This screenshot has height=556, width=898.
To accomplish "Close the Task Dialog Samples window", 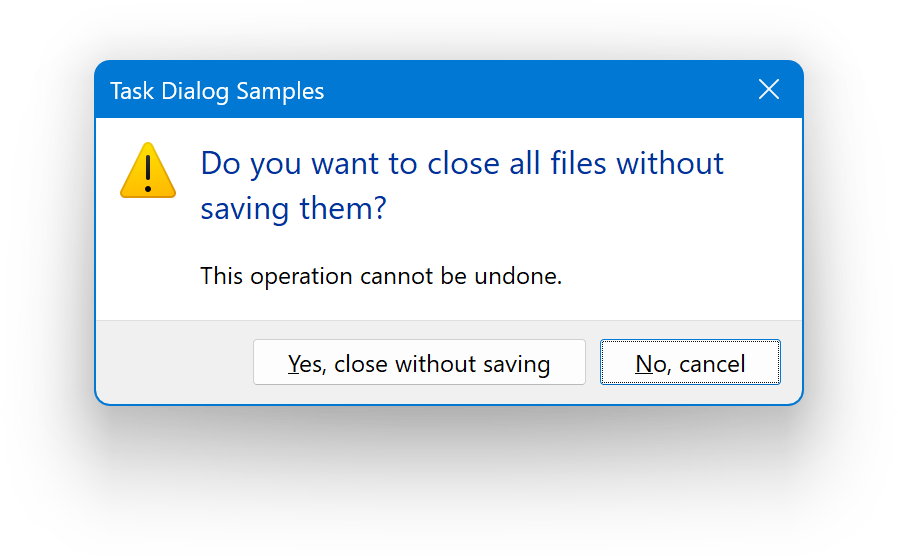I will coord(769,90).
